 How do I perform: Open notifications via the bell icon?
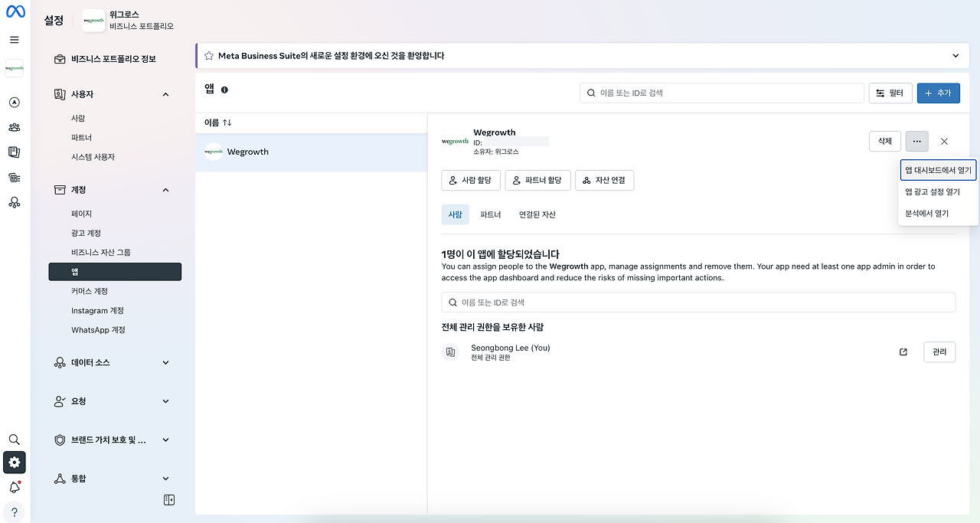click(14, 487)
